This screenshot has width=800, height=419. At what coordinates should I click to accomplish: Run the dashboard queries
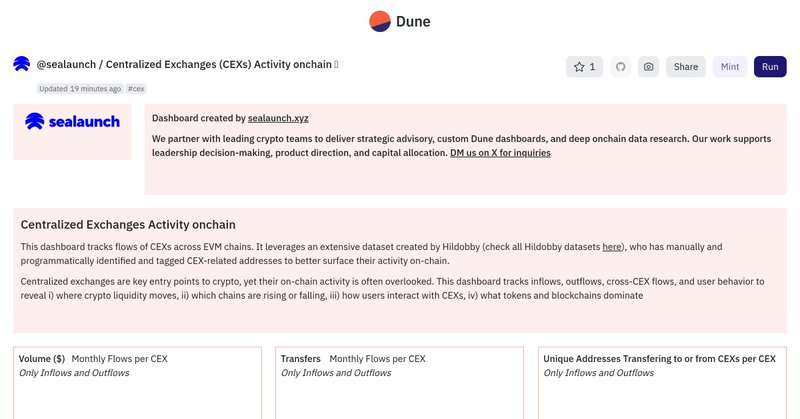770,67
